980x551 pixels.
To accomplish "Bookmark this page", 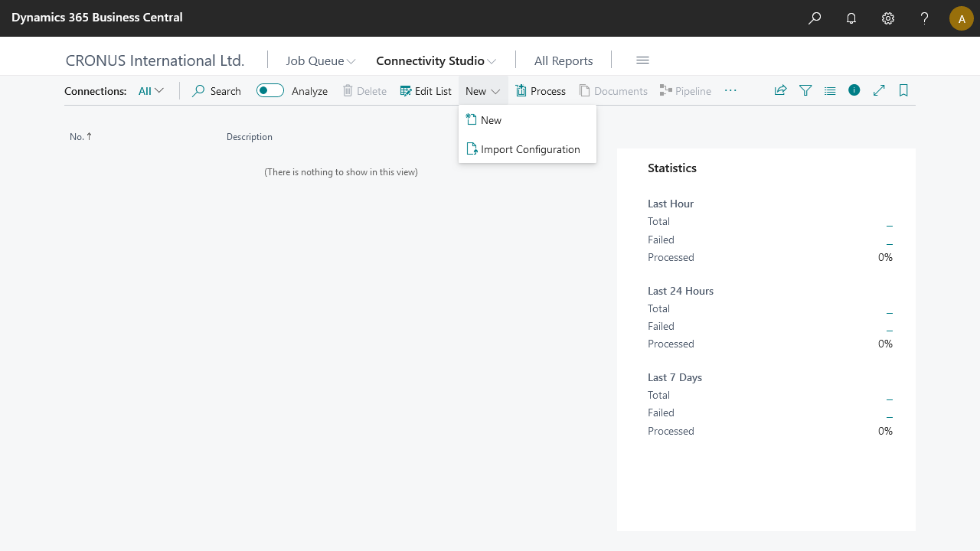I will coord(903,90).
